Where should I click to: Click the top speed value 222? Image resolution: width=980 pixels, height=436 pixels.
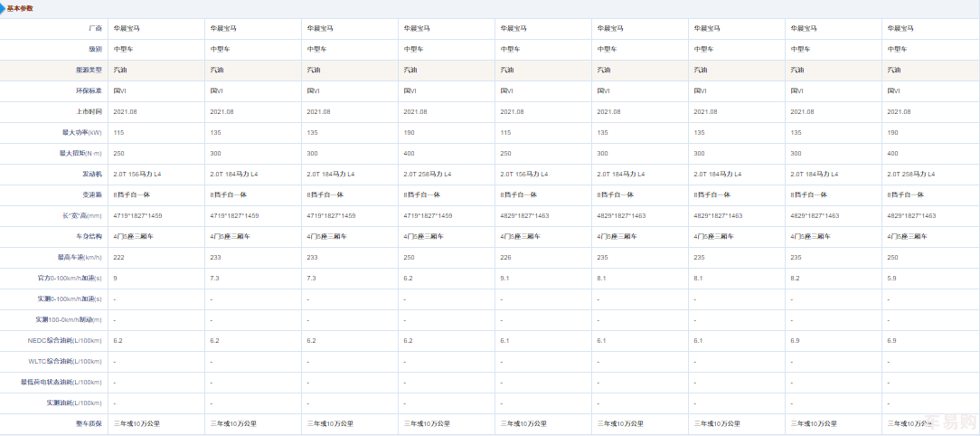pyautogui.click(x=118, y=257)
